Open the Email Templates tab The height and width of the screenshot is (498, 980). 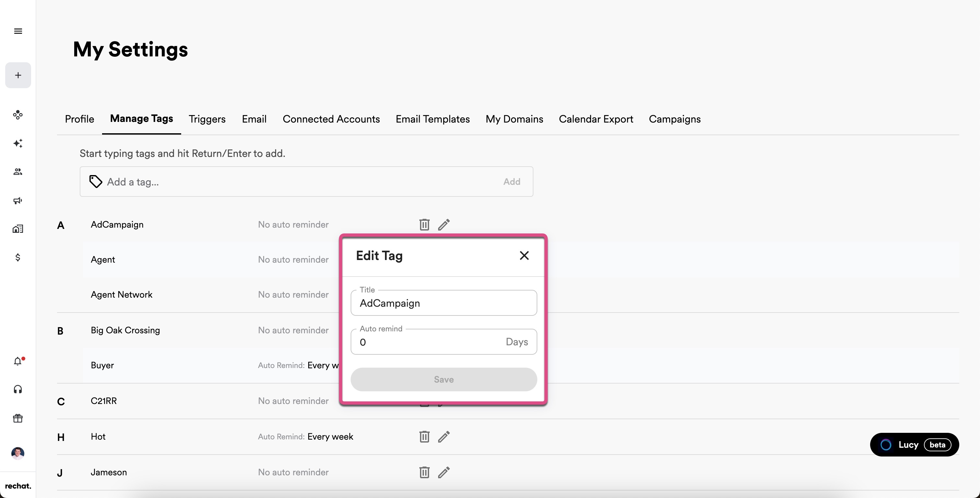[433, 119]
